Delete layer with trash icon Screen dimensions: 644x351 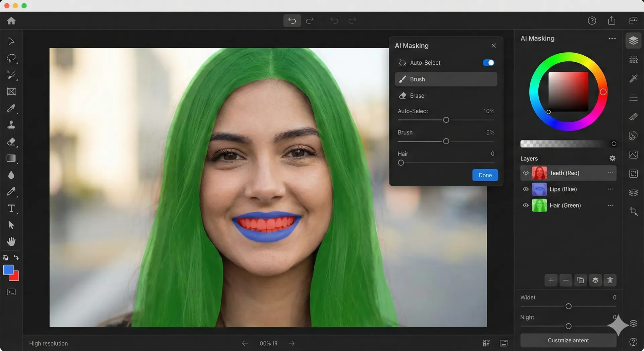tap(610, 280)
